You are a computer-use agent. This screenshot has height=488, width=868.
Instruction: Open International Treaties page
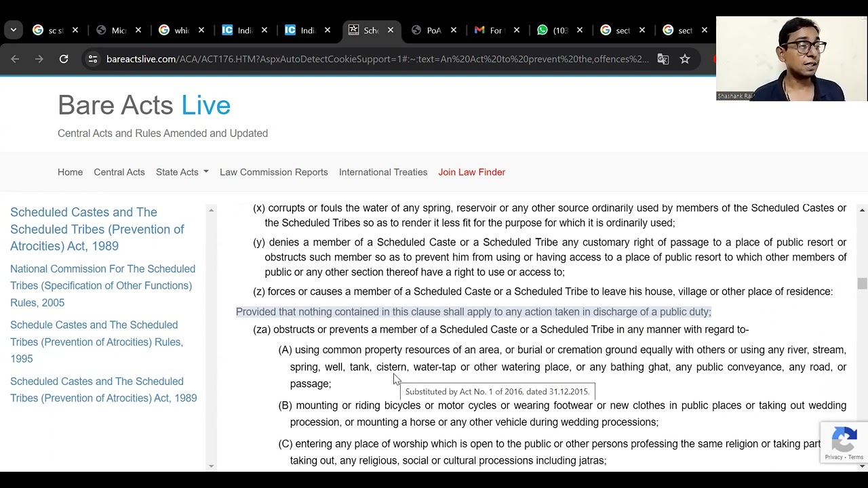point(383,172)
